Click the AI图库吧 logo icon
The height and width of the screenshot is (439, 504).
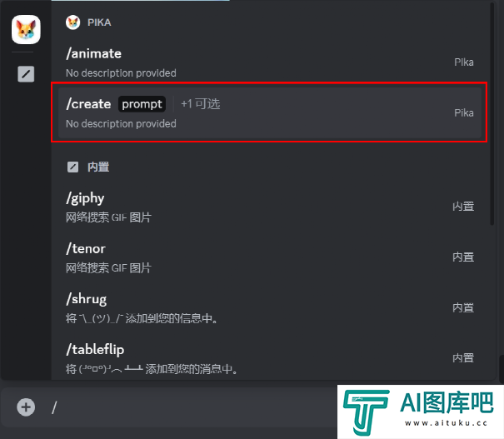366,412
